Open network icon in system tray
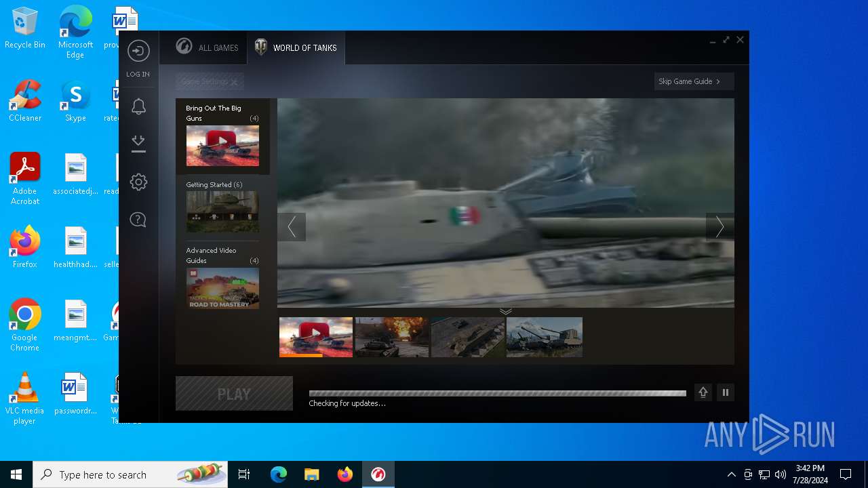868x488 pixels. [x=764, y=474]
